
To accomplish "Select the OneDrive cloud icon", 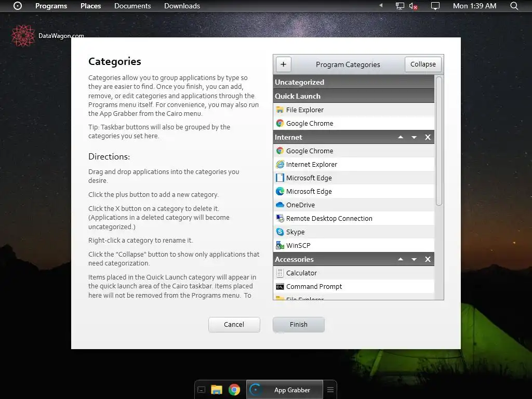I will click(280, 205).
